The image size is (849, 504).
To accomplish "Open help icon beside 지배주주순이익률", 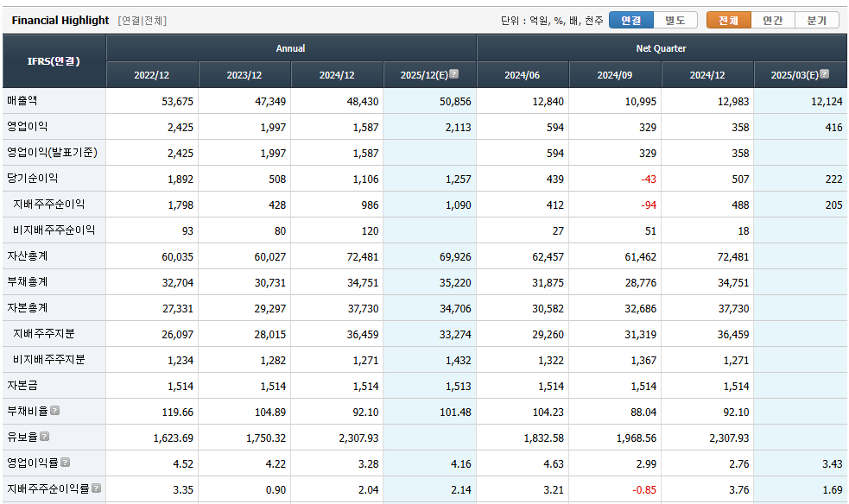I will point(97,488).
